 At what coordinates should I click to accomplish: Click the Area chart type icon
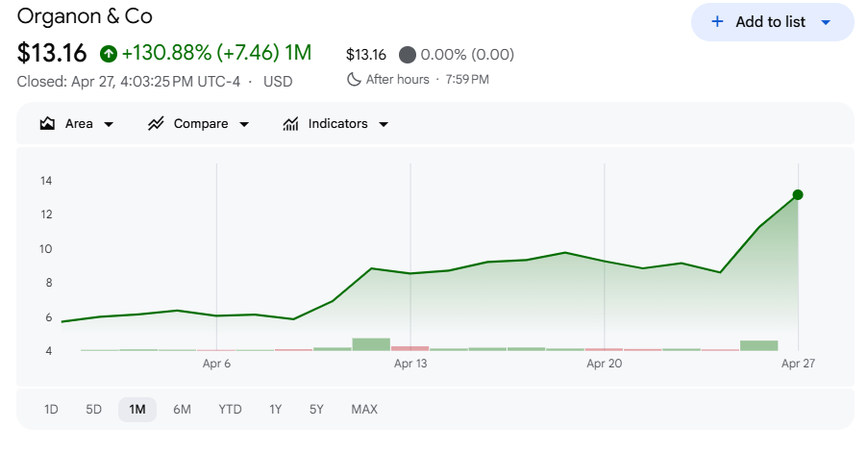tap(46, 124)
